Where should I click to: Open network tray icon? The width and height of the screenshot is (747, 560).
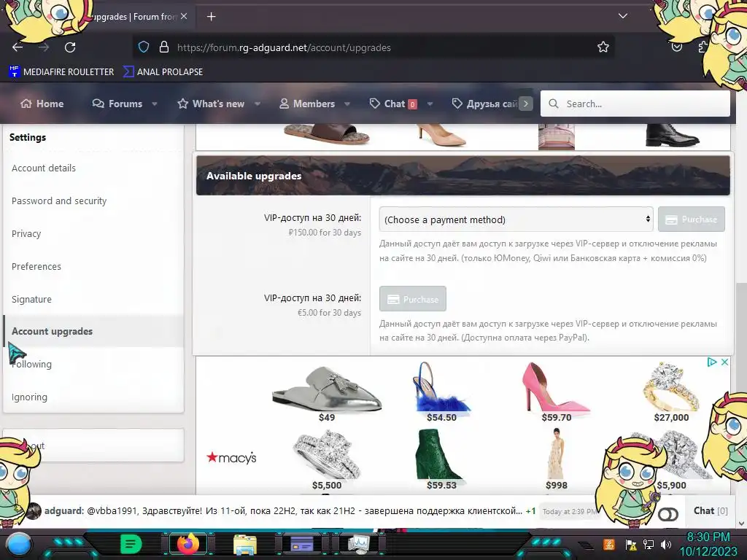point(649,545)
